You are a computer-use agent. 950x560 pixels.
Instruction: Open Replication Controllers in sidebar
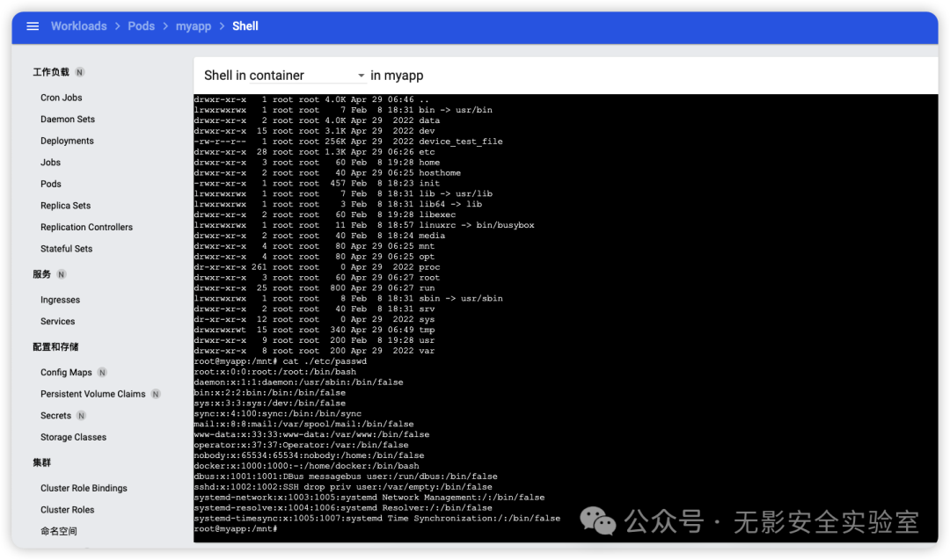86,227
